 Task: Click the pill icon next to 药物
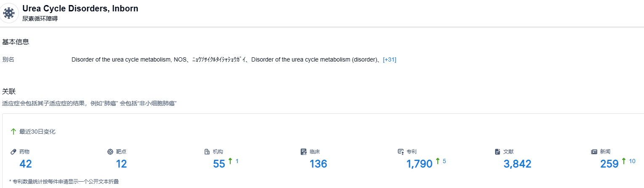13,152
